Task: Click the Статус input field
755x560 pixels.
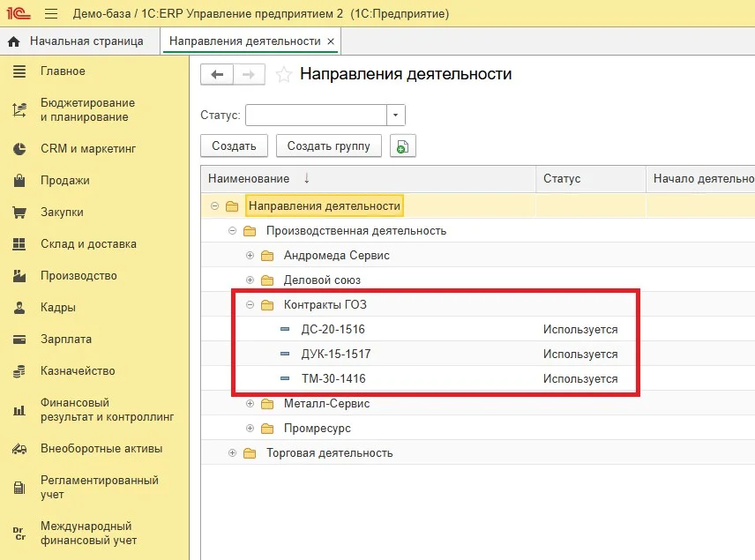Action: (x=316, y=115)
